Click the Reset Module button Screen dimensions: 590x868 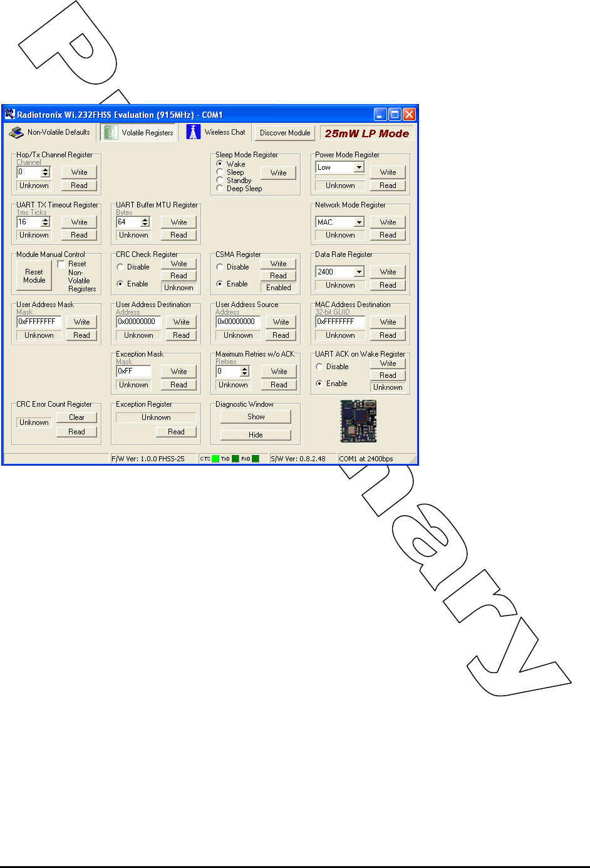[34, 276]
